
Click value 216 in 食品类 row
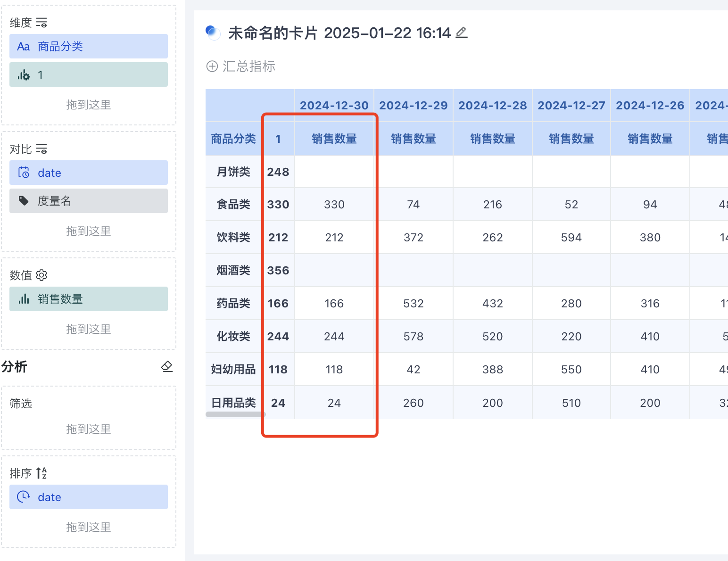point(493,204)
